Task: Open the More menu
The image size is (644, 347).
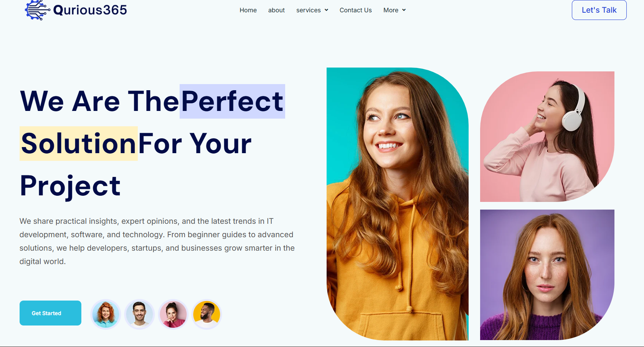Action: (x=395, y=10)
